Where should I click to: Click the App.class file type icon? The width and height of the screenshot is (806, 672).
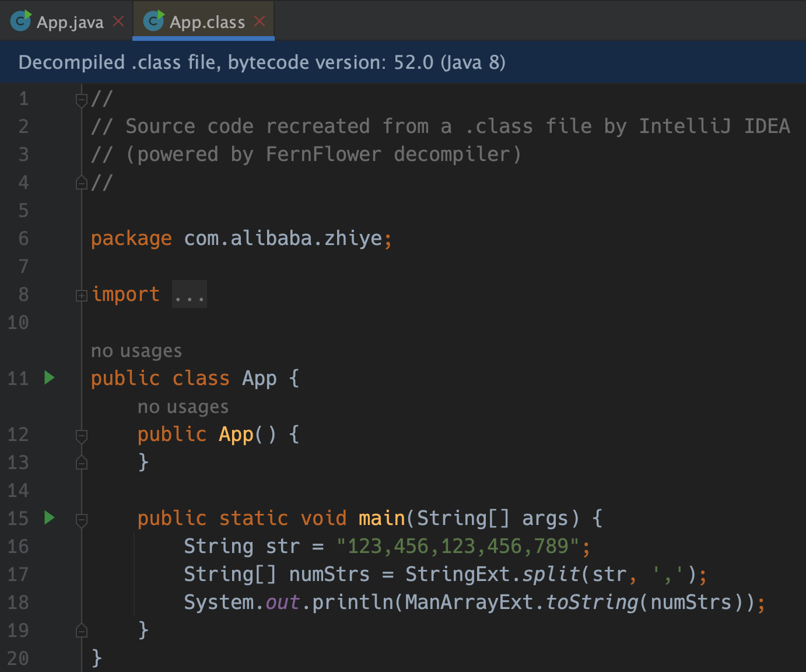click(x=153, y=22)
